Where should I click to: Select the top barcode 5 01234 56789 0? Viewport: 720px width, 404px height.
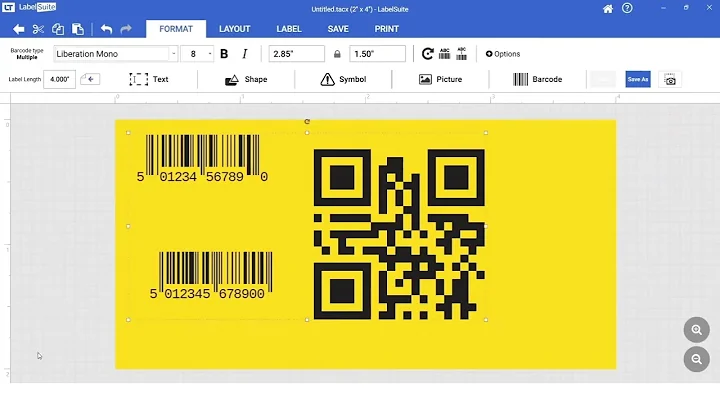[202, 158]
